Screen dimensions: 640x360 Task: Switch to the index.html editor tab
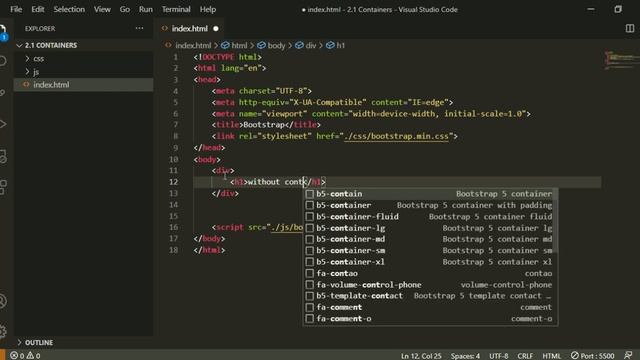(x=189, y=29)
